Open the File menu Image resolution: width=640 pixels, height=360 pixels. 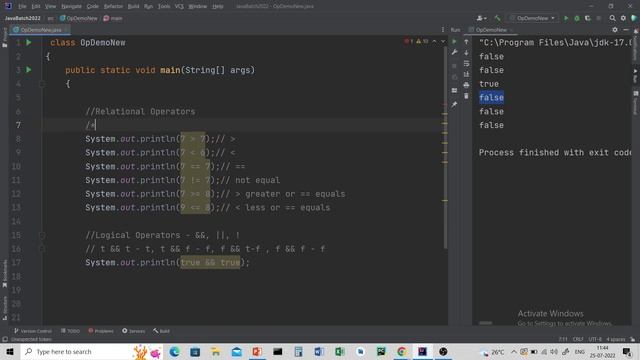coord(22,6)
